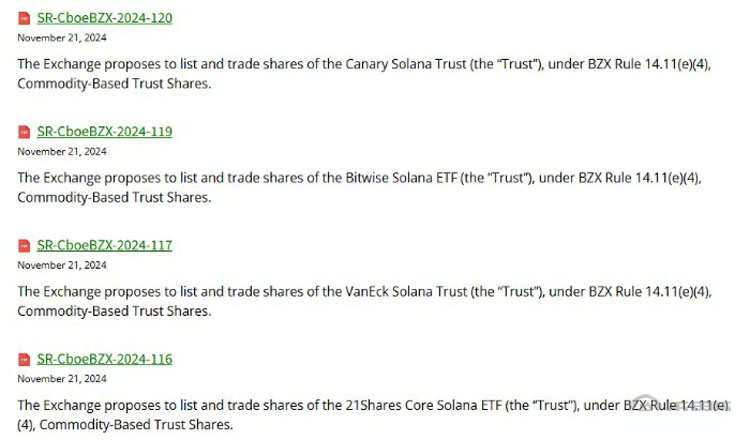
Task: Click the PDF icon beside SR-CboeBZX-2024-120
Action: (x=24, y=18)
